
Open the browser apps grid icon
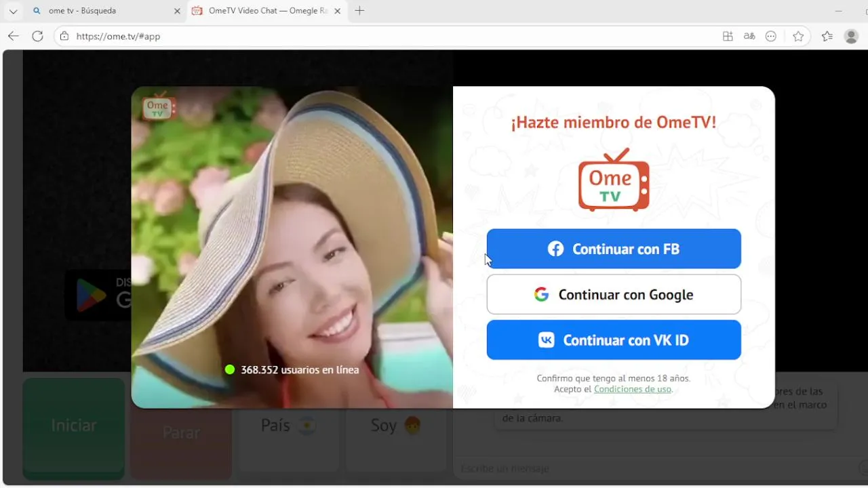728,37
